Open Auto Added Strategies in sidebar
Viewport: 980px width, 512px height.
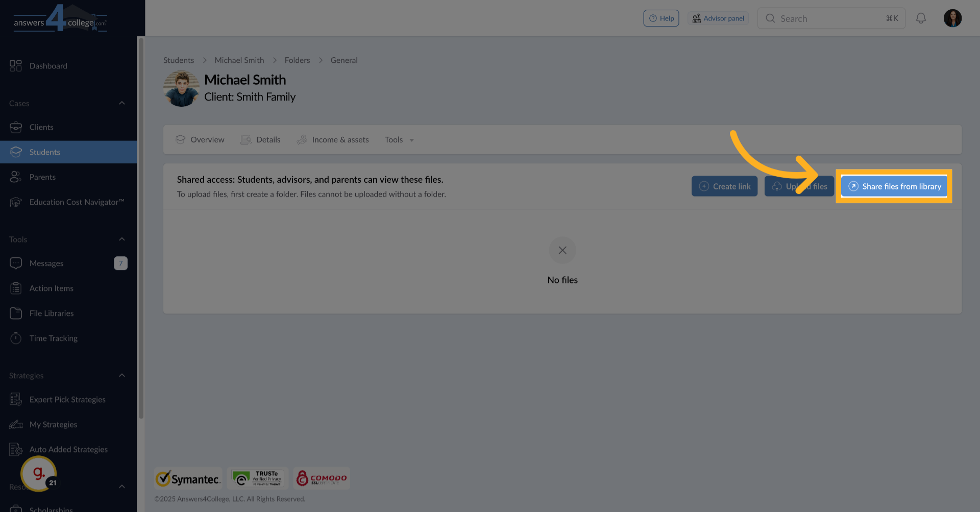tap(68, 450)
